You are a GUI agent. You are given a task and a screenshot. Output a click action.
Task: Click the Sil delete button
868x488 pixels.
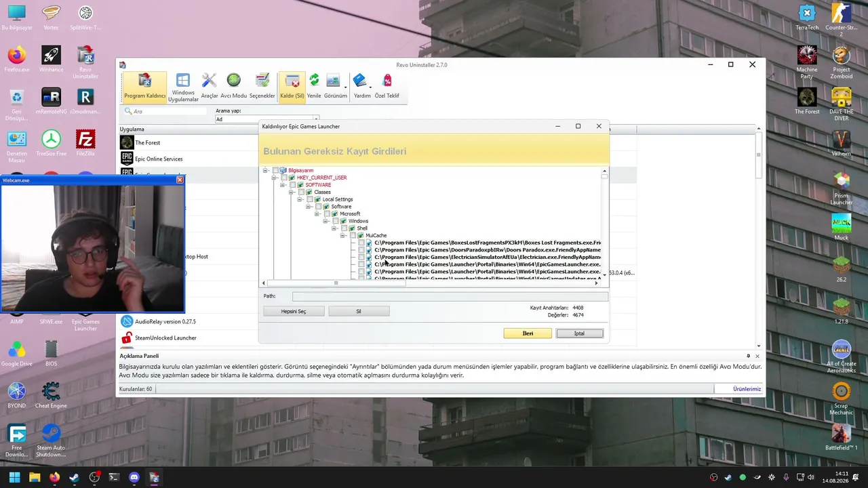tap(359, 311)
